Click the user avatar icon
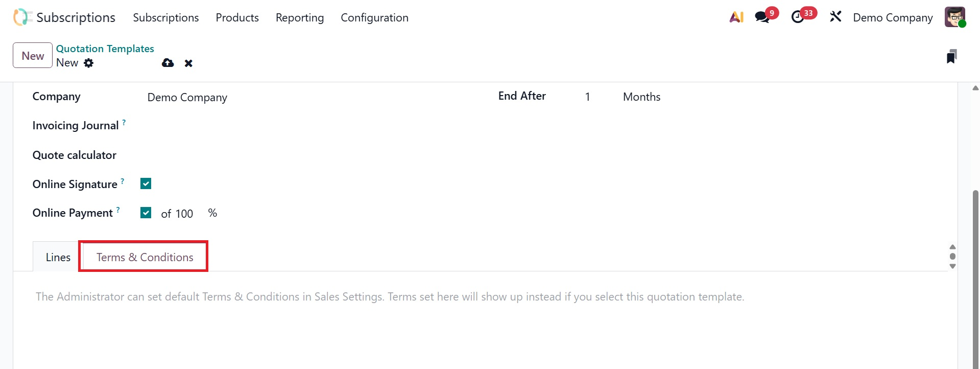 click(954, 17)
